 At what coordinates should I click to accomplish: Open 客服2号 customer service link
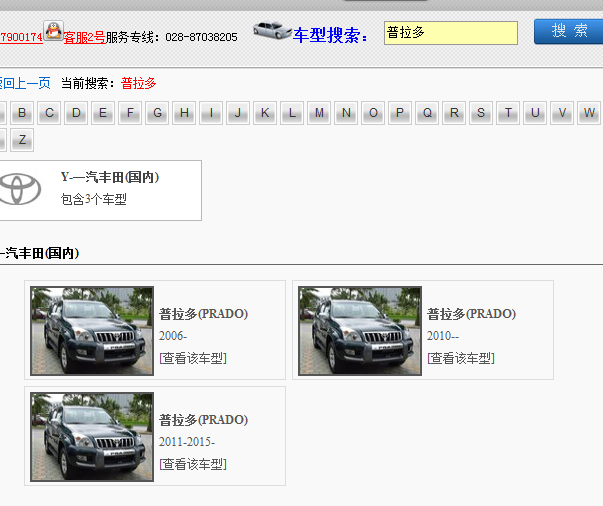coord(84,37)
